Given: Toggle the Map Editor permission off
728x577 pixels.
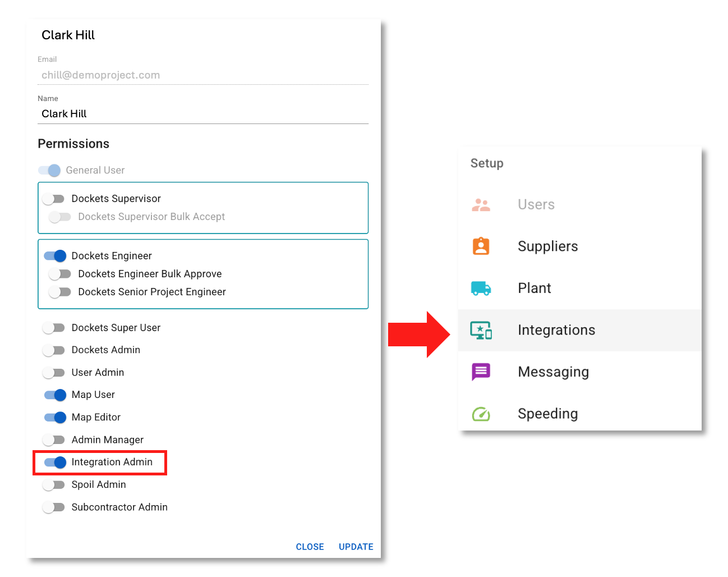Looking at the screenshot, I should [x=55, y=418].
